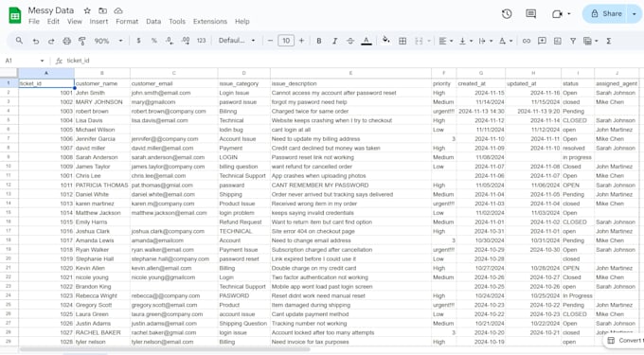Open more number formats (123)
The height and width of the screenshot is (355, 644).
click(x=201, y=41)
